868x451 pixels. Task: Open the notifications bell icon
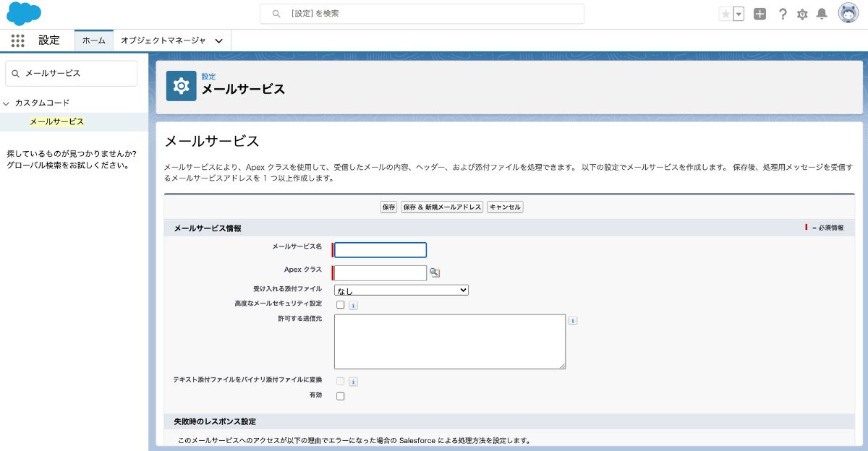(822, 14)
